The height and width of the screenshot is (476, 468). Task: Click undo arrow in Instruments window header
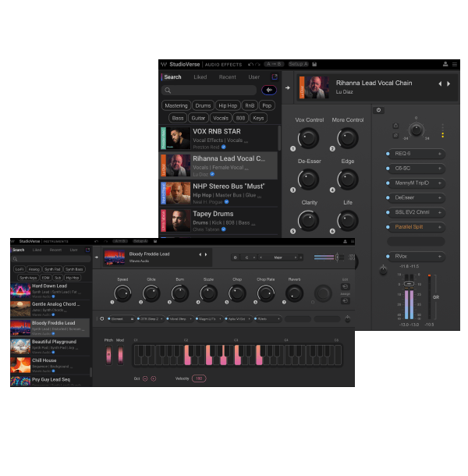tap(97, 241)
